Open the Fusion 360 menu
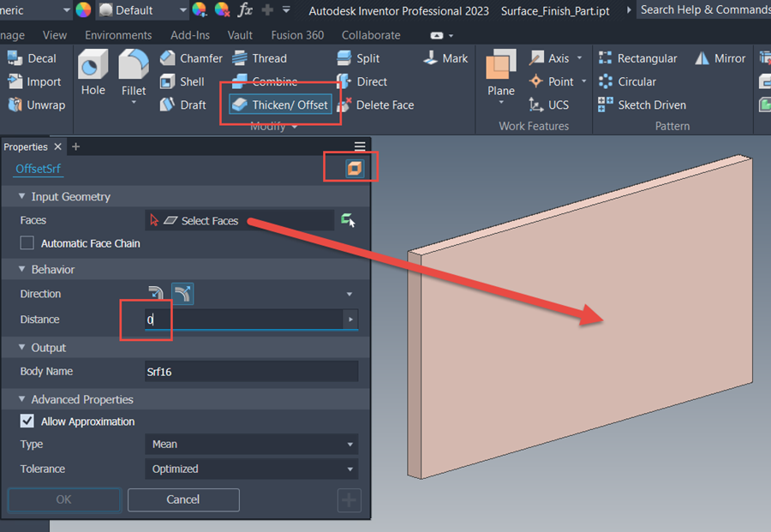 [x=297, y=35]
